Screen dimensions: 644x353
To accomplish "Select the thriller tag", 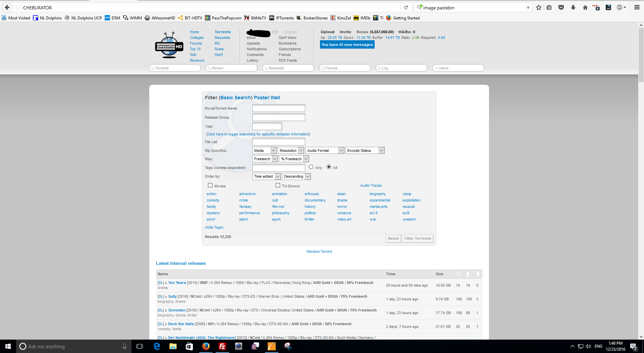I will [x=309, y=219].
